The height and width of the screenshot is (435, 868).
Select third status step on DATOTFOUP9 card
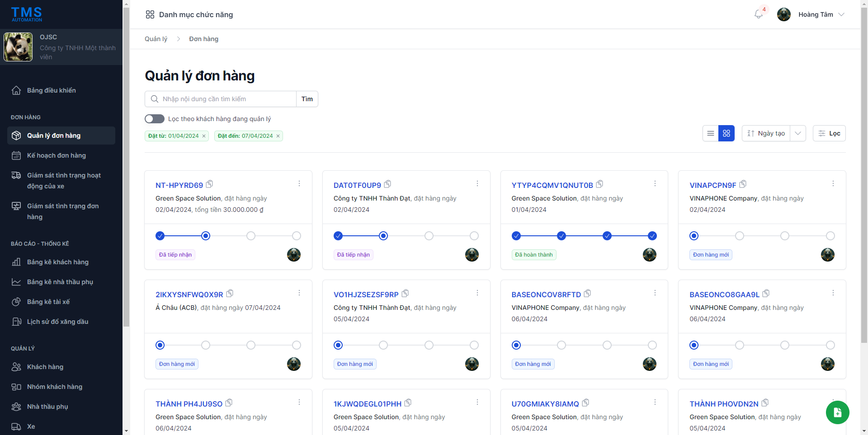(429, 236)
